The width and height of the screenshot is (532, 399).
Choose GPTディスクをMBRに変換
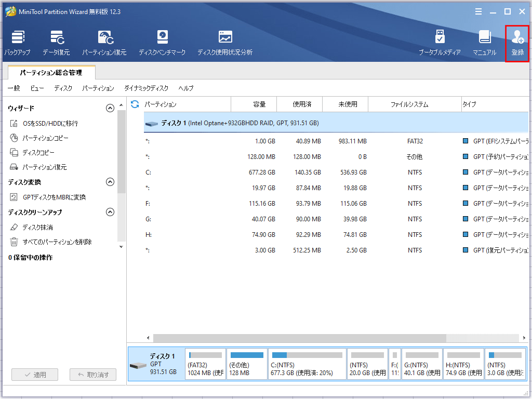click(48, 197)
